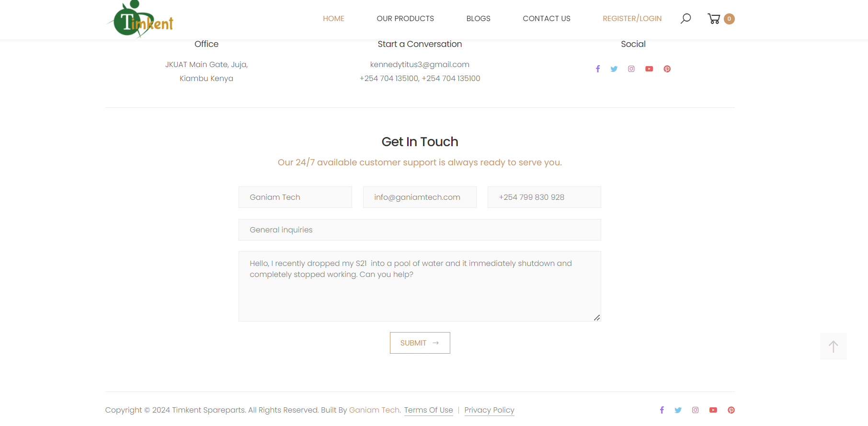Open Twitter icon in Social section

coord(614,69)
